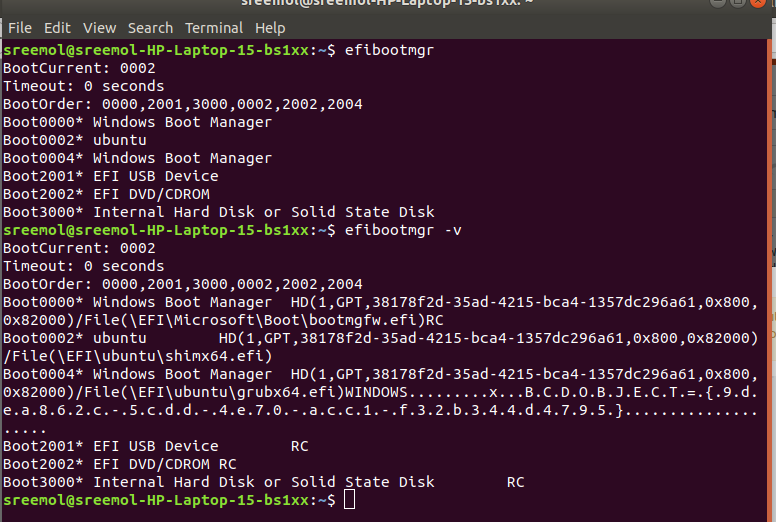The image size is (776, 522).
Task: Open the View menu
Action: click(x=99, y=28)
